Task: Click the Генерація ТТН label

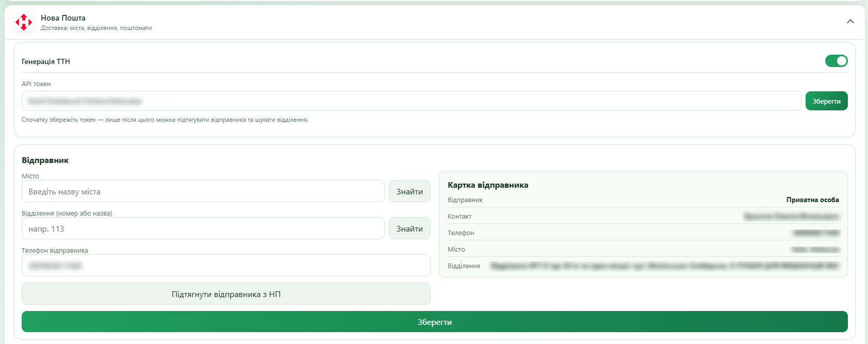Action: pos(46,61)
